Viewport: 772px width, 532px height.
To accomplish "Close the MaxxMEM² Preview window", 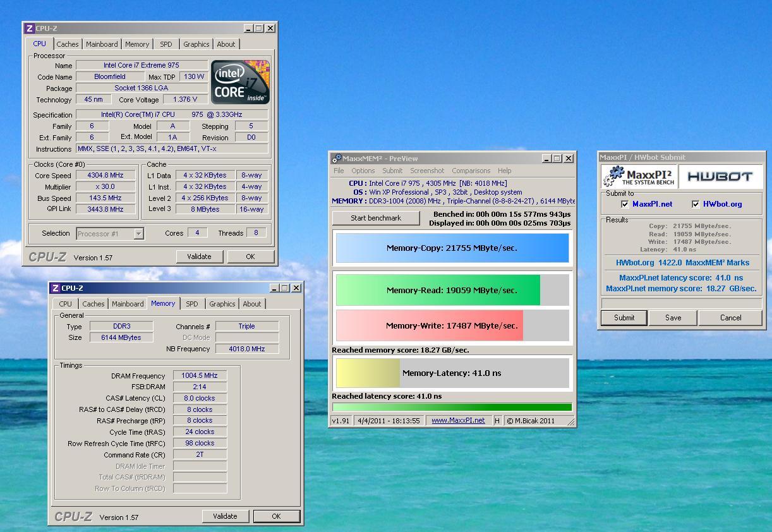I will [568, 159].
